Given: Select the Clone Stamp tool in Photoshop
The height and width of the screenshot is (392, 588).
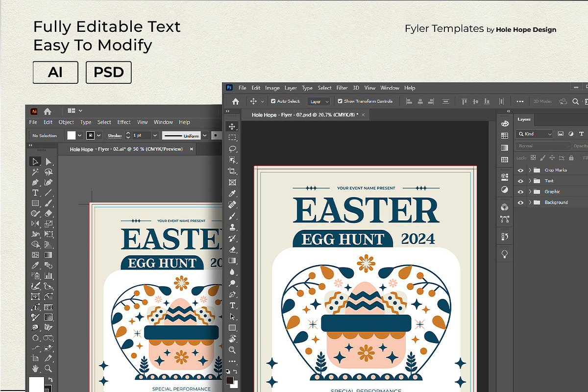Looking at the screenshot, I should [232, 227].
